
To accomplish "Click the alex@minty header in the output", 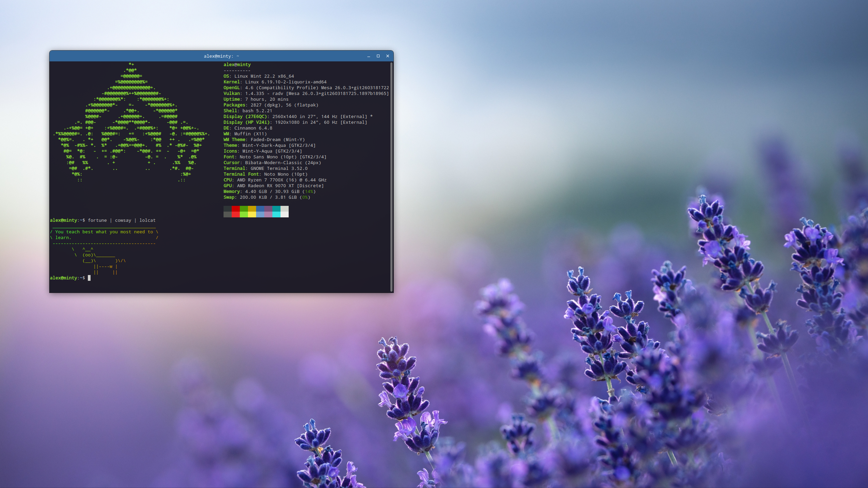I will (x=237, y=65).
